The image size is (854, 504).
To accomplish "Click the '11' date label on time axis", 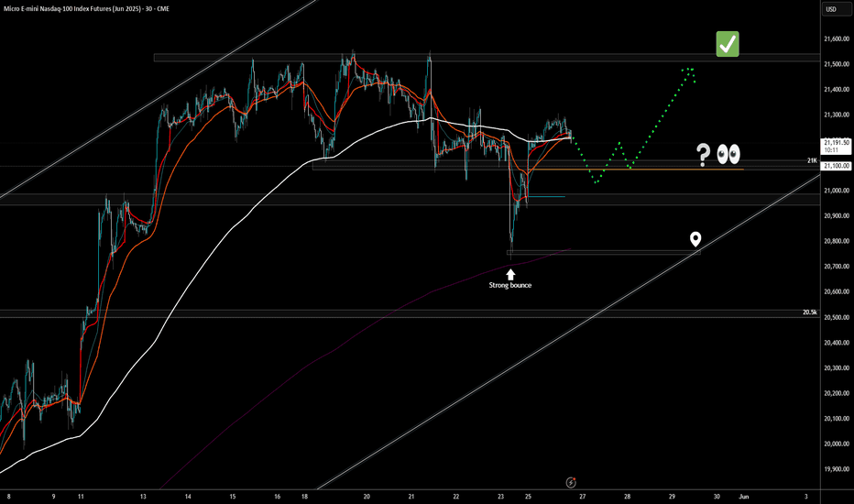I will coord(81,497).
